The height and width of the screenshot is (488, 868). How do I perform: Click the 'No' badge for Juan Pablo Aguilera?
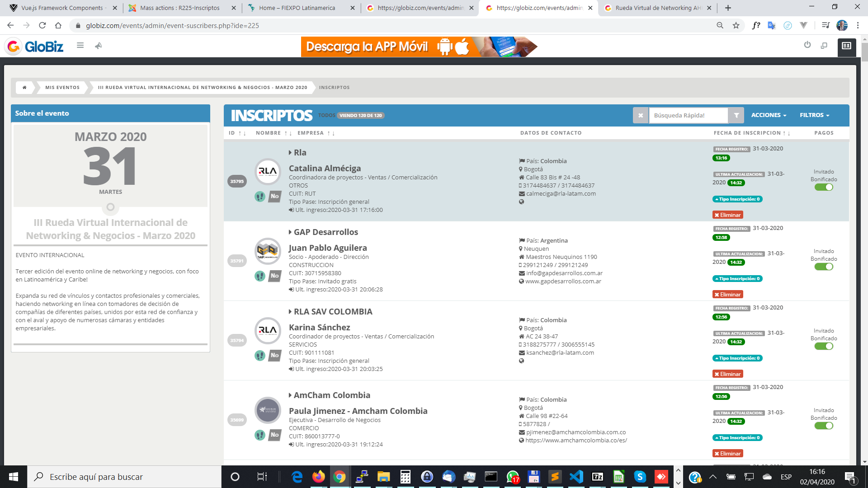pos(274,276)
